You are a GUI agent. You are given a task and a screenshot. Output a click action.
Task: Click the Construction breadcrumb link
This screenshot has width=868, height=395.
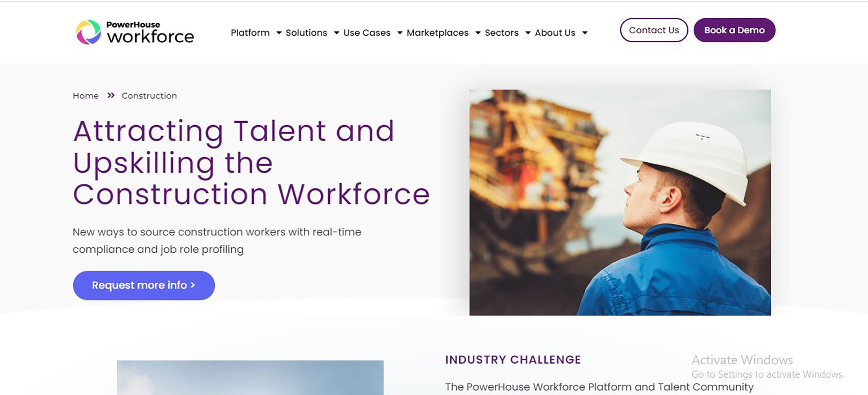coord(149,96)
